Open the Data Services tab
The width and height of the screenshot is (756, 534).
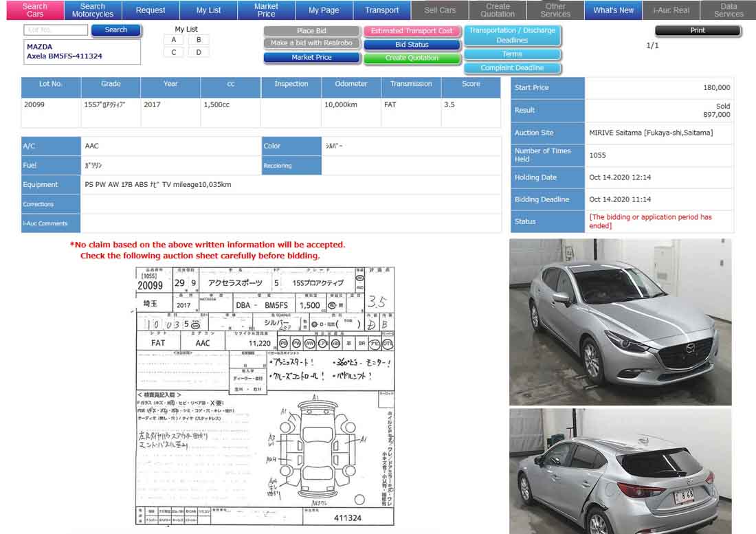[x=729, y=10]
